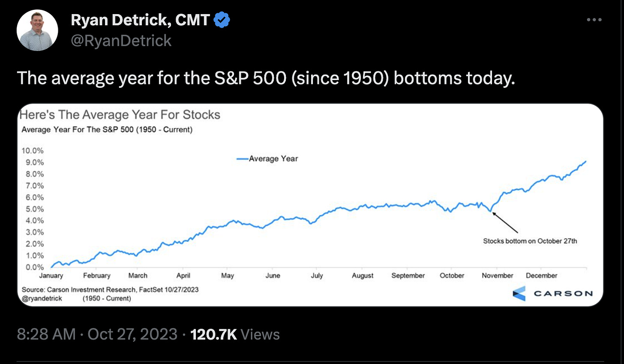Click the Average Year blue legend line
Image resolution: width=624 pixels, height=364 pixels.
click(x=243, y=159)
